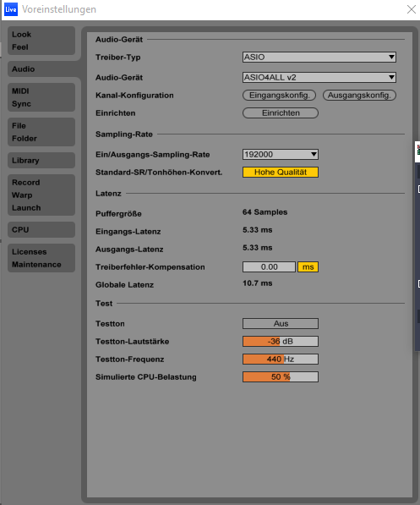
Task: Toggle the yellow ms unit button
Action: [x=308, y=267]
